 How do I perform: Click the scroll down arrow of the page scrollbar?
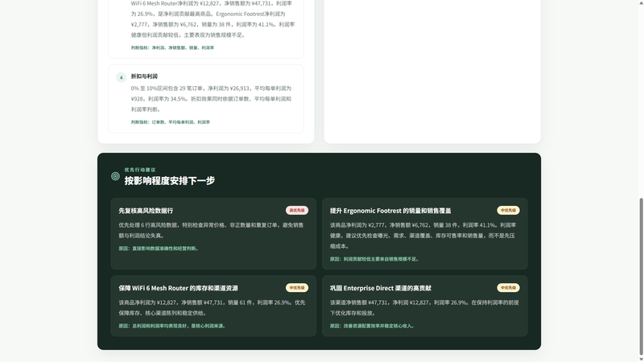point(641,359)
